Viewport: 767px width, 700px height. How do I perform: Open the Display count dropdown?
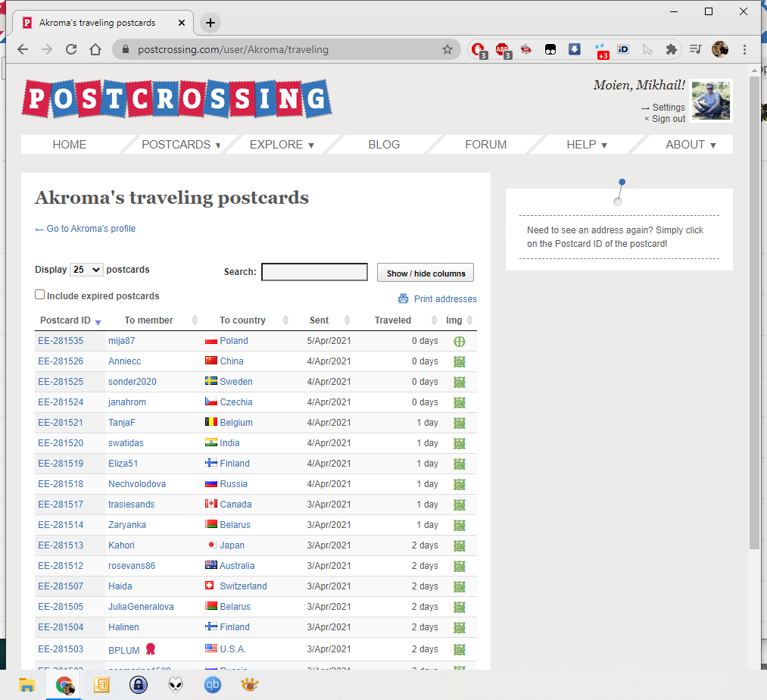point(86,270)
